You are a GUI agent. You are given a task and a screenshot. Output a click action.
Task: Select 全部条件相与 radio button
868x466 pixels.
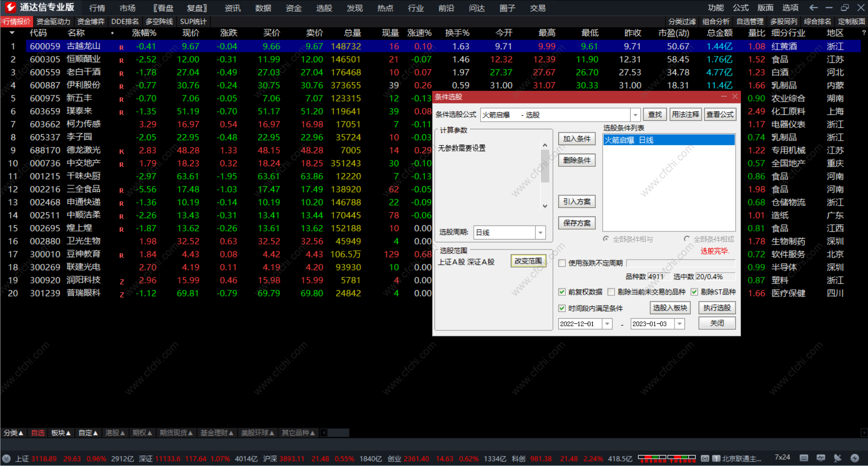[x=606, y=239]
